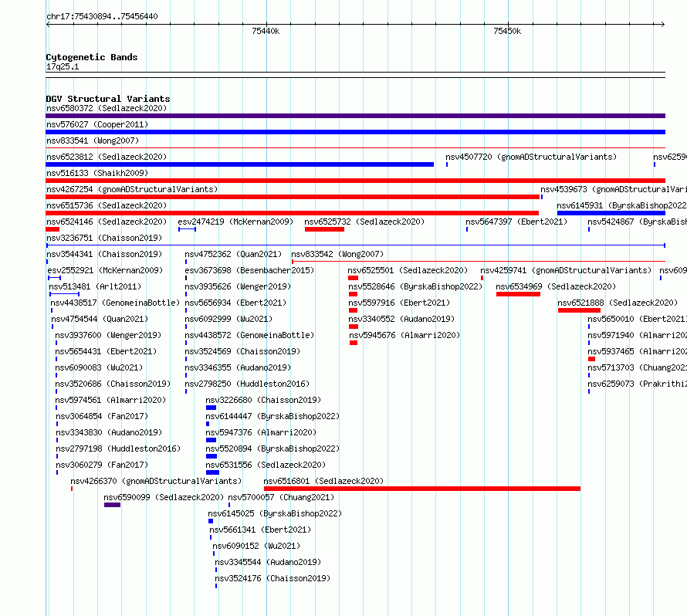Click the Cytogenetic Bands track title

tap(92, 57)
